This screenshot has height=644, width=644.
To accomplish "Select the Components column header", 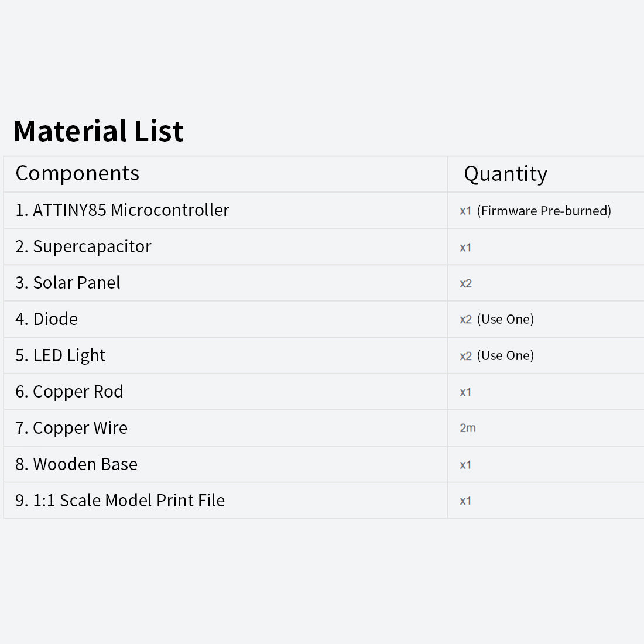I will pos(77,173).
